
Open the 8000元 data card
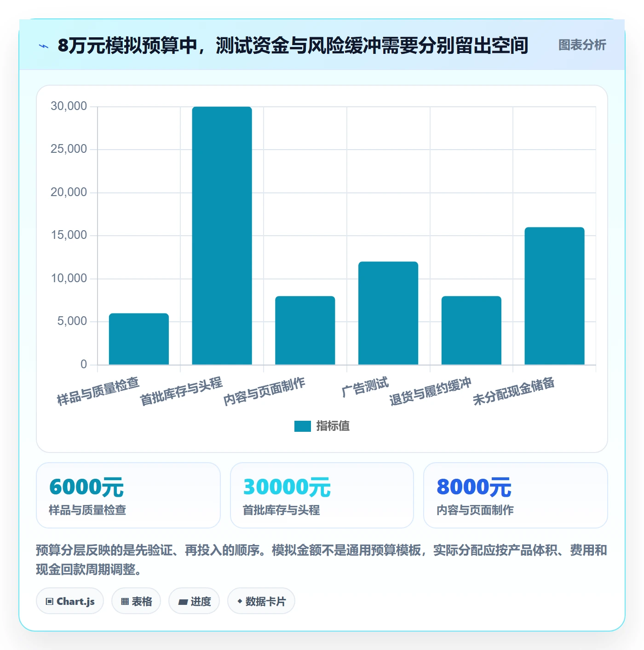516,495
